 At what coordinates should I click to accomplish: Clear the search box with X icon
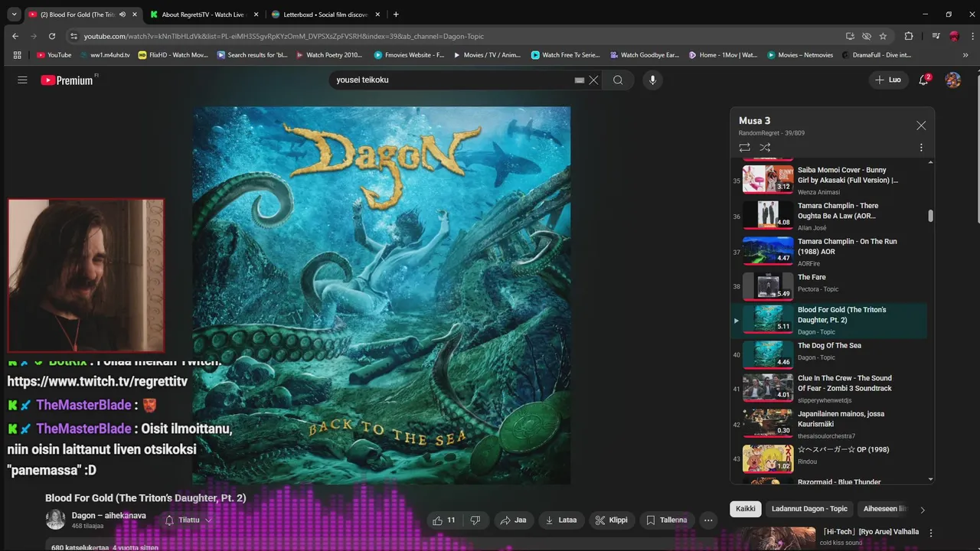tap(593, 80)
